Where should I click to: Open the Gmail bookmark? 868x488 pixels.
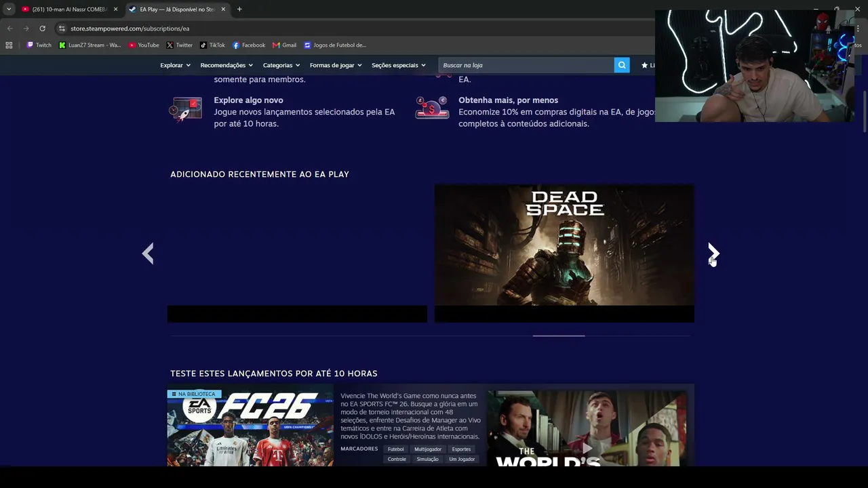coord(285,45)
